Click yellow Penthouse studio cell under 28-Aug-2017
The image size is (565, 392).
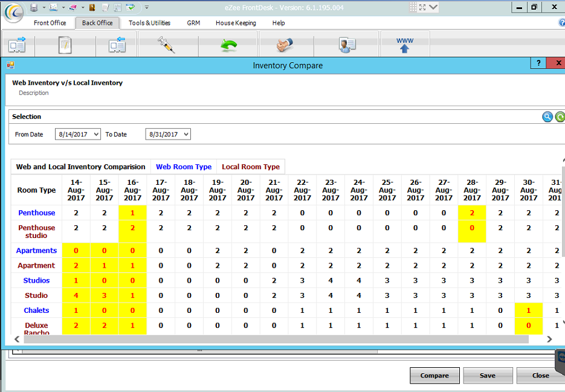[472, 232]
